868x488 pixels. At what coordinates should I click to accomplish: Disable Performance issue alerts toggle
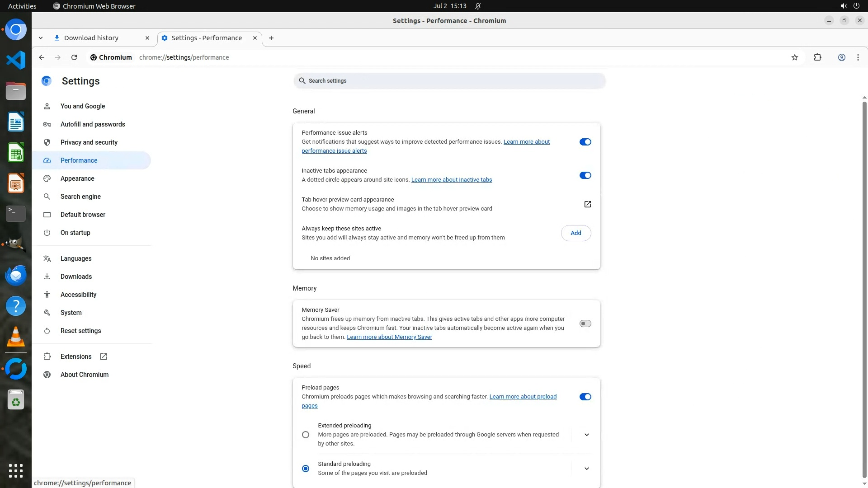coord(585,142)
